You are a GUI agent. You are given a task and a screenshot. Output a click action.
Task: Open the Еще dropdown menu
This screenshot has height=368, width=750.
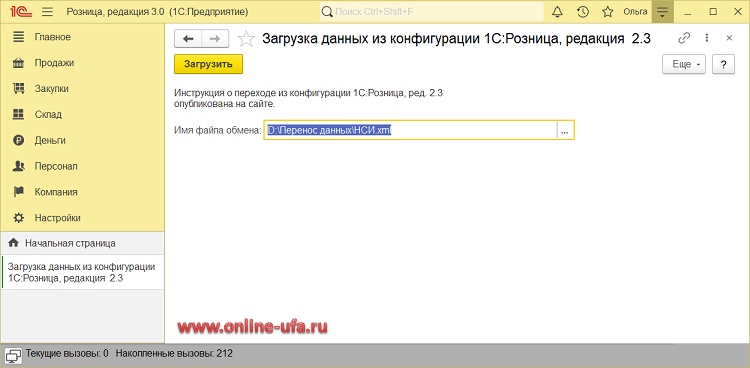(684, 64)
